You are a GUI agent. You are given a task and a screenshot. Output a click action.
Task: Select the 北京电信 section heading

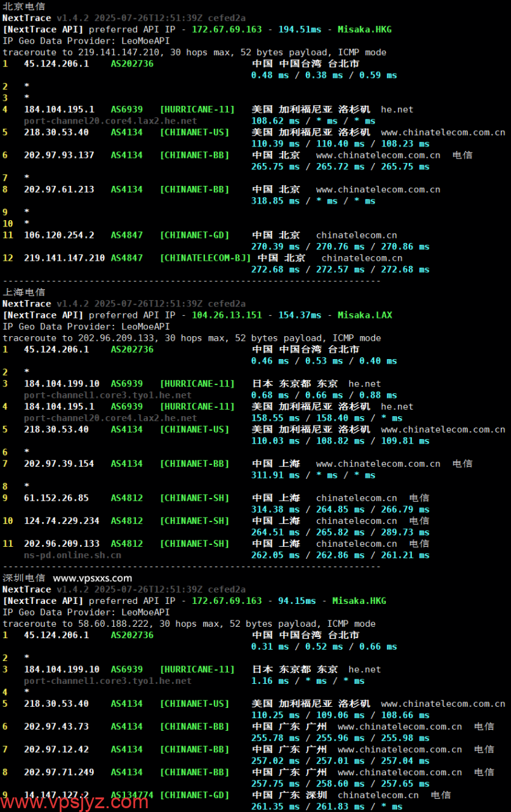[x=24, y=6]
